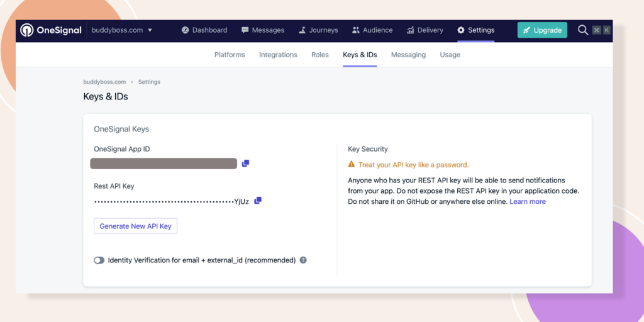
Task: Enable Identity Verification toggle
Action: (99, 260)
